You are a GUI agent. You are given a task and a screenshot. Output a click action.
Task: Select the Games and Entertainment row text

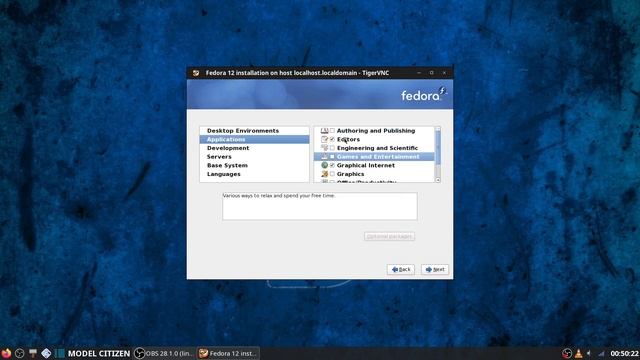coord(378,156)
